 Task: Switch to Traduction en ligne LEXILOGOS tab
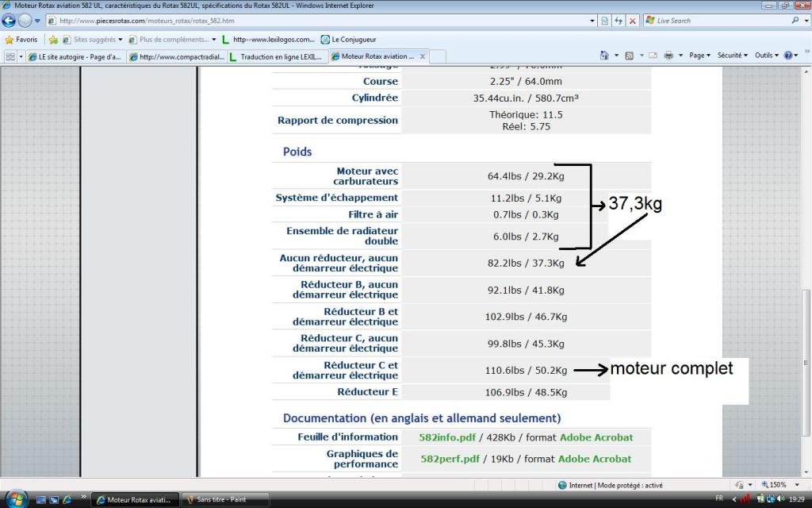point(277,56)
